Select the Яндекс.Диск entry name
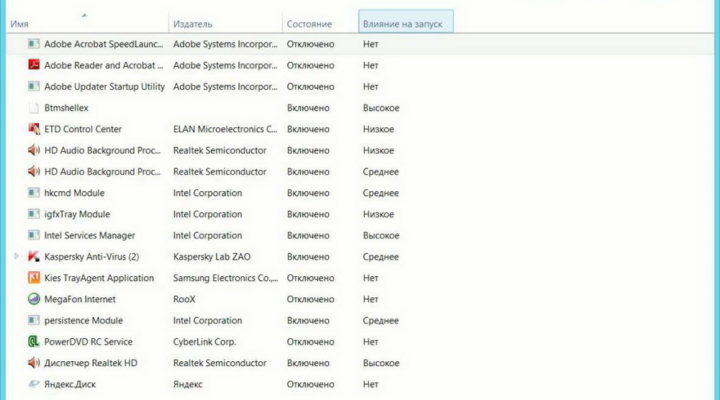This screenshot has width=720, height=400. tap(70, 384)
